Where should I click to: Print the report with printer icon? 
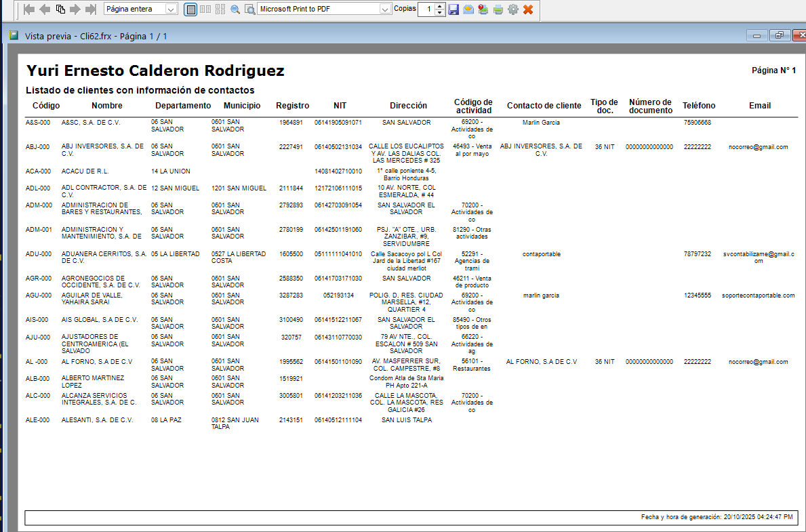click(498, 9)
